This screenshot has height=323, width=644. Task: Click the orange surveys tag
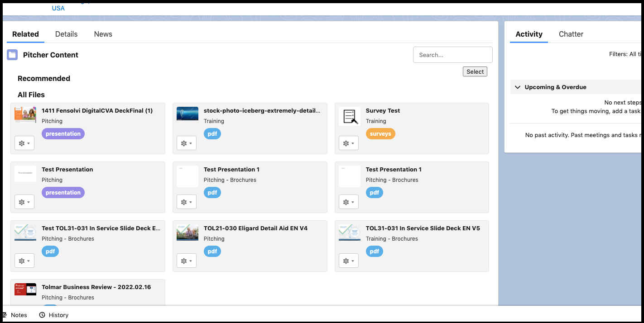tap(380, 134)
